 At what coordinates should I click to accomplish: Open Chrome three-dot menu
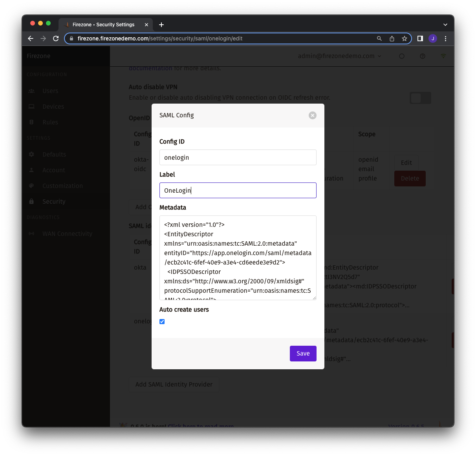pos(445,38)
